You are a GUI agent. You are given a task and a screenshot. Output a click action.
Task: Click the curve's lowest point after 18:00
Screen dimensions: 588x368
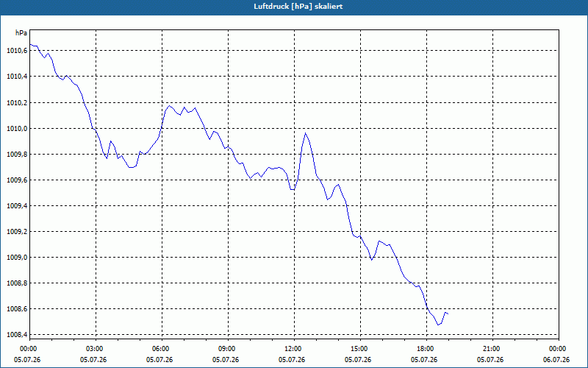coord(438,325)
